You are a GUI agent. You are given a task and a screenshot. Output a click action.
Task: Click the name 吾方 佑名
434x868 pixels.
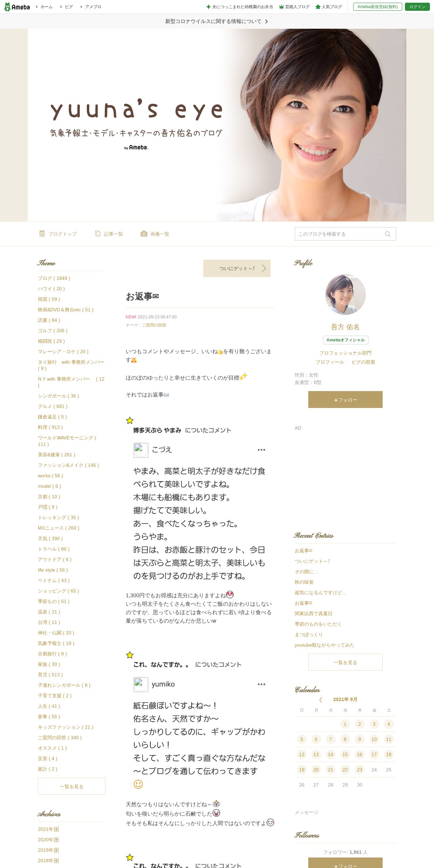tap(345, 327)
